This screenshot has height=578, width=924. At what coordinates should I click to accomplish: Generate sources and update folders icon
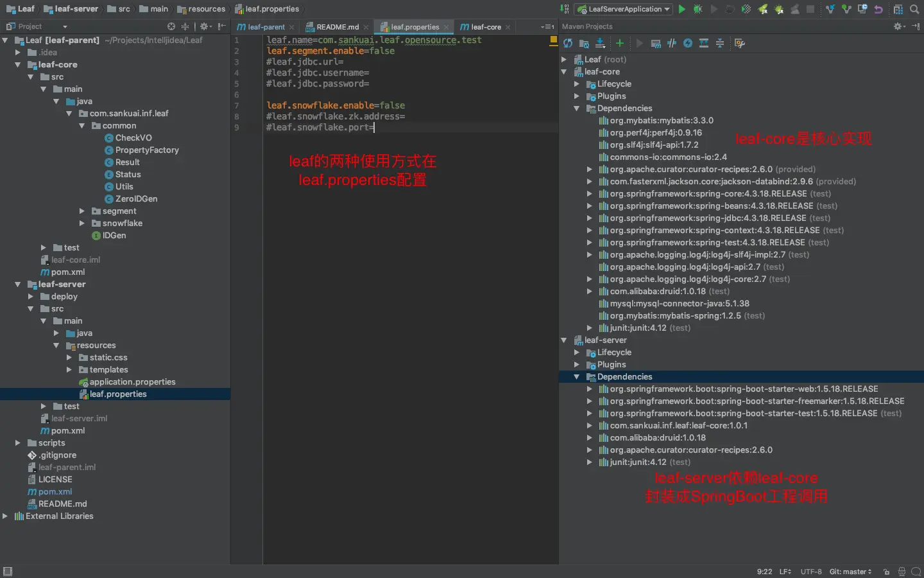point(584,43)
